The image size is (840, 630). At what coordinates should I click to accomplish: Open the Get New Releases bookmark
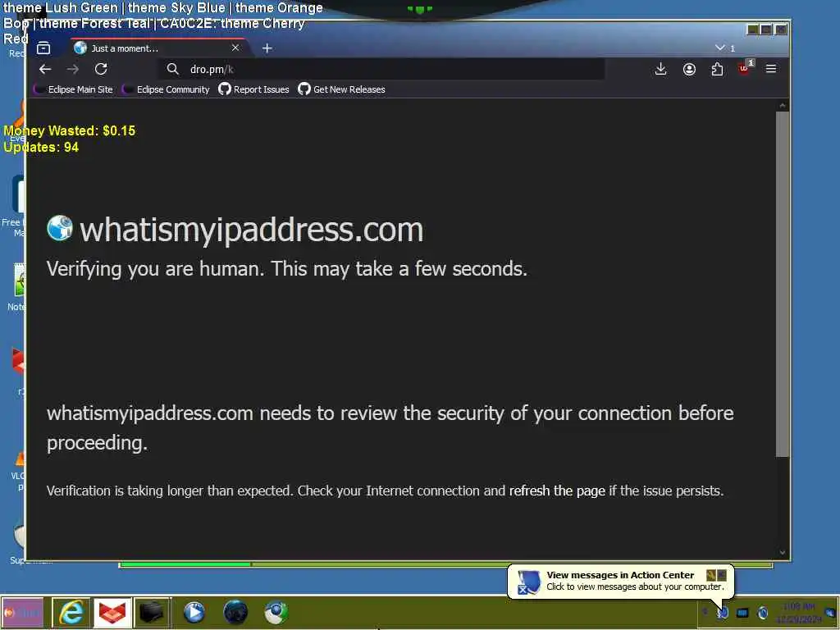pos(342,89)
